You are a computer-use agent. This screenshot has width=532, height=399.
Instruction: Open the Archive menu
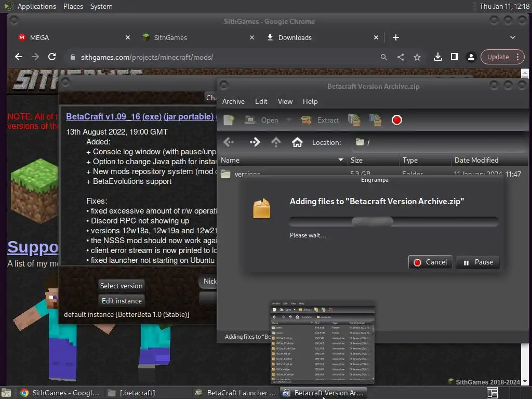tap(233, 101)
